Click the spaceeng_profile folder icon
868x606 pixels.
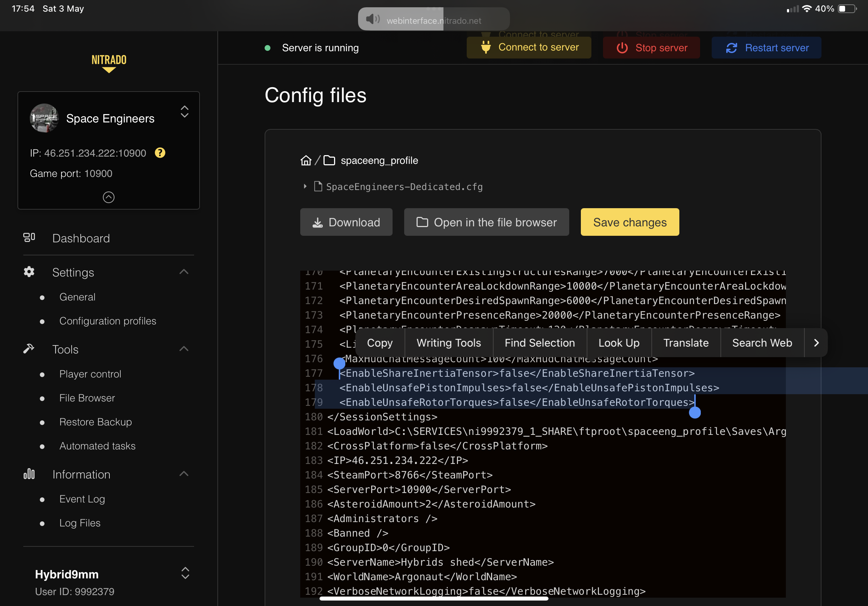(329, 160)
